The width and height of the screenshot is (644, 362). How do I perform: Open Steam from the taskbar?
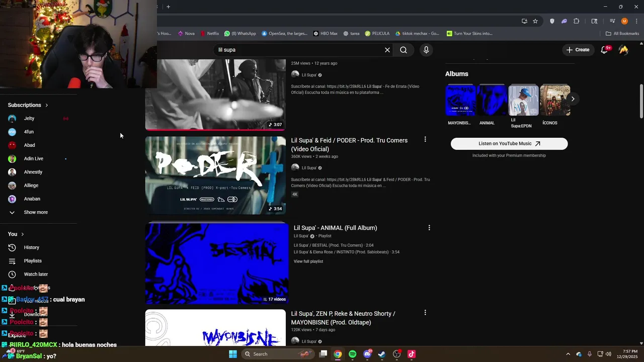[x=382, y=354]
